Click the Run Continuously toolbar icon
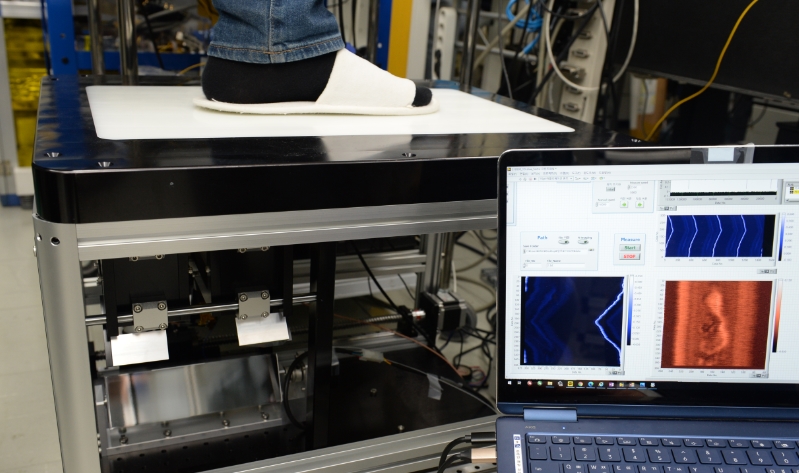Viewport: 799px width, 473px height. [x=525, y=179]
